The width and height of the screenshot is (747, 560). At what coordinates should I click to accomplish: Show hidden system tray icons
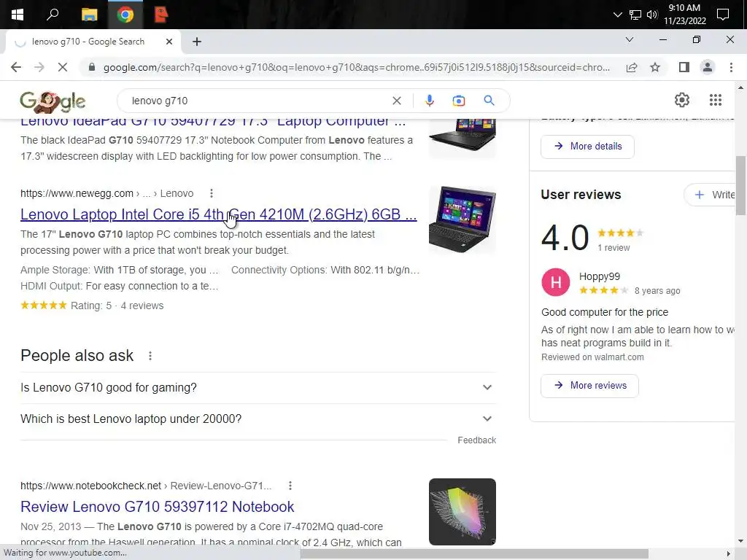point(617,15)
